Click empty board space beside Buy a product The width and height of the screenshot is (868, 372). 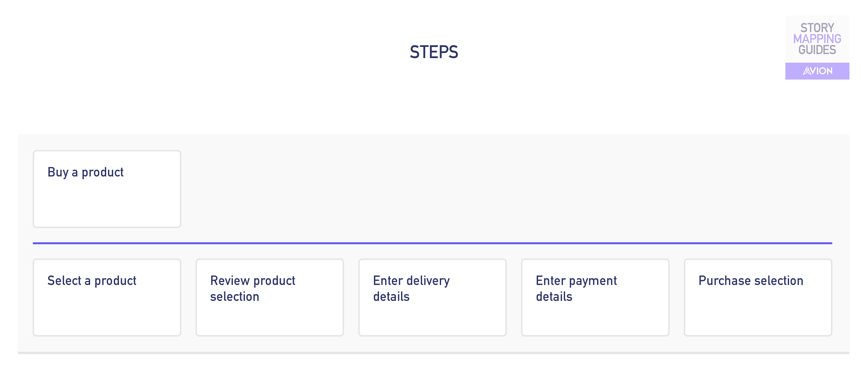(x=505, y=189)
